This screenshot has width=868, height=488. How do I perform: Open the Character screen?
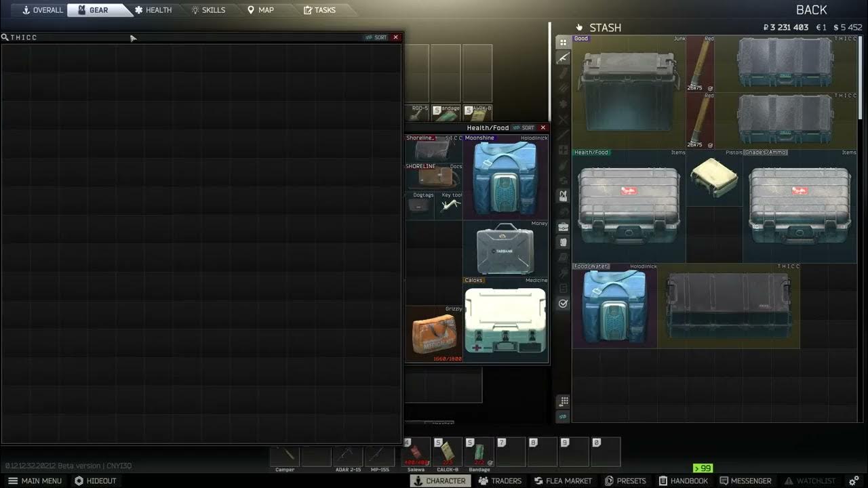[x=440, y=481]
